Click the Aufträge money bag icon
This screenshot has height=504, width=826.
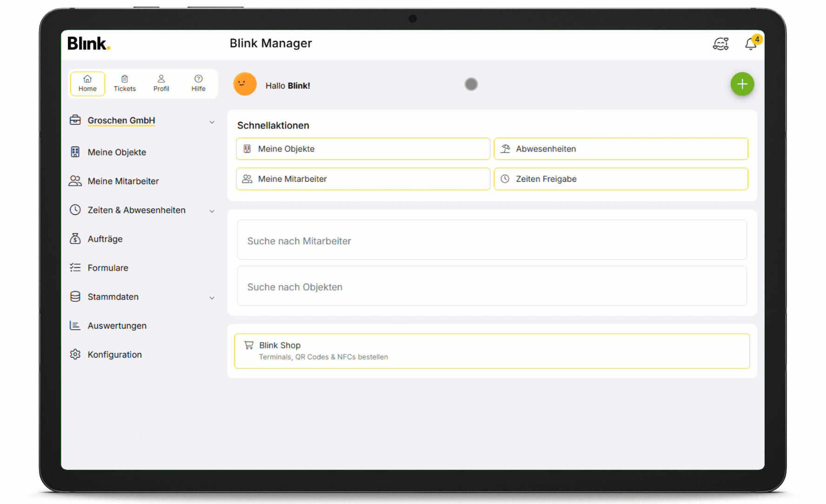pos(75,239)
